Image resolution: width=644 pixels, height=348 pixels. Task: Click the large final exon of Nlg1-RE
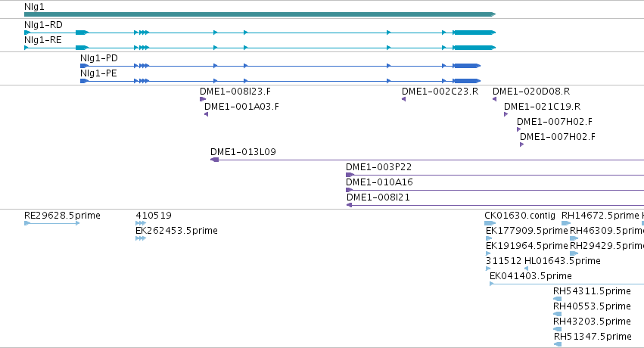474,48
